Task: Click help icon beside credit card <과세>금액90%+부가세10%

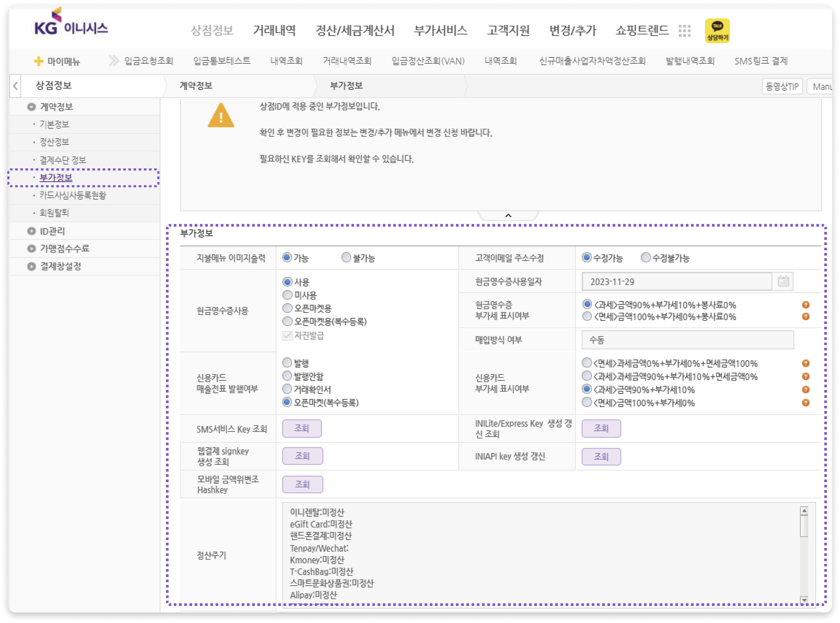Action: [806, 390]
